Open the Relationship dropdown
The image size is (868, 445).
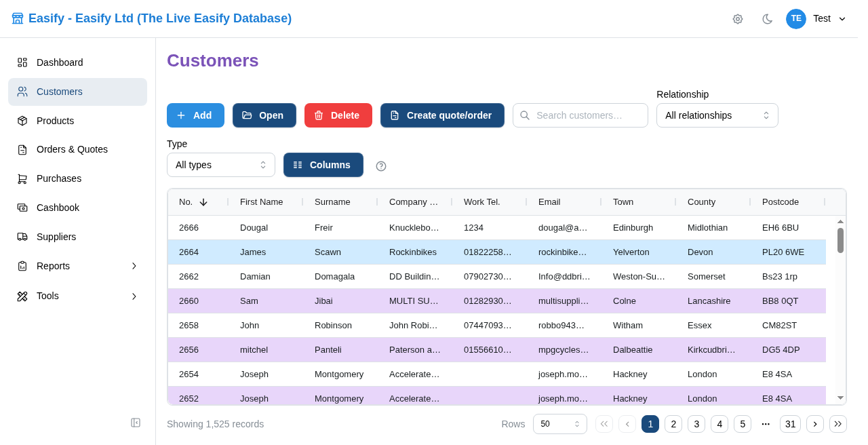[x=717, y=115]
